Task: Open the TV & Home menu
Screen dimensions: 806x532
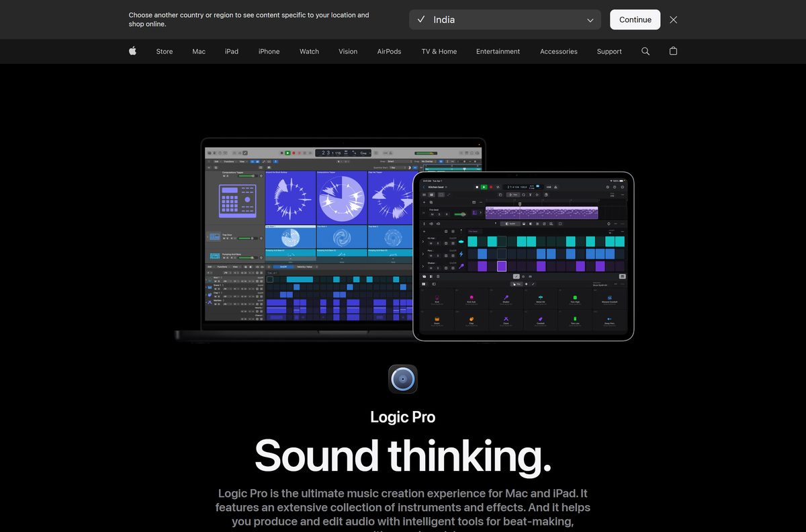Action: pos(439,51)
